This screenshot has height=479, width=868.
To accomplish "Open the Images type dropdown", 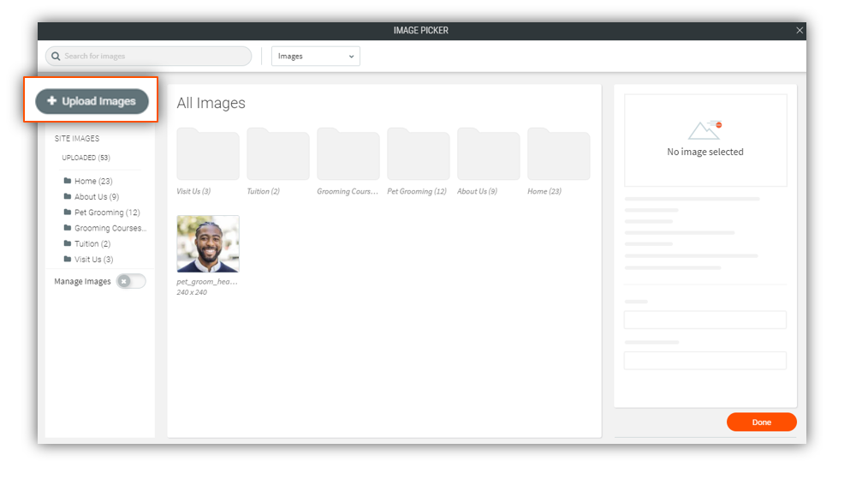I will (316, 57).
